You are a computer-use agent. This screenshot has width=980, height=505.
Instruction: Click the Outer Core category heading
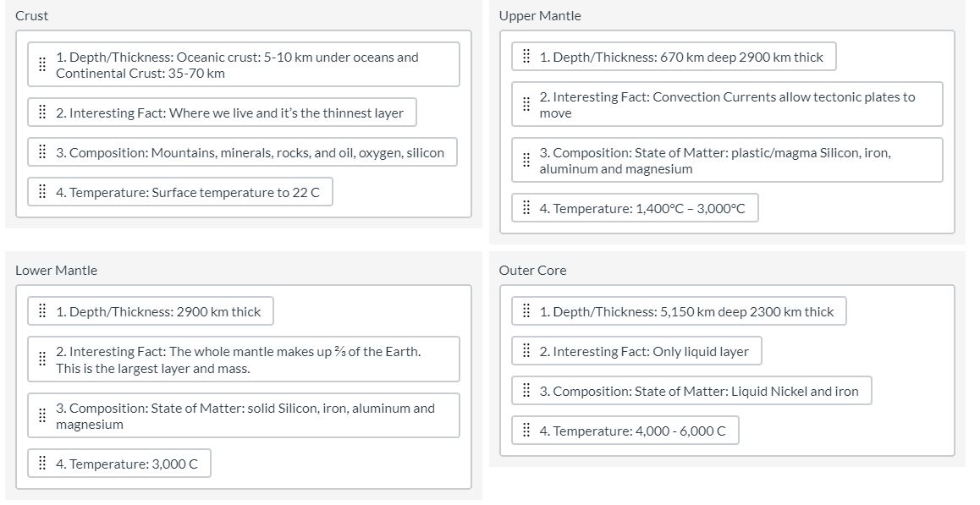532,271
